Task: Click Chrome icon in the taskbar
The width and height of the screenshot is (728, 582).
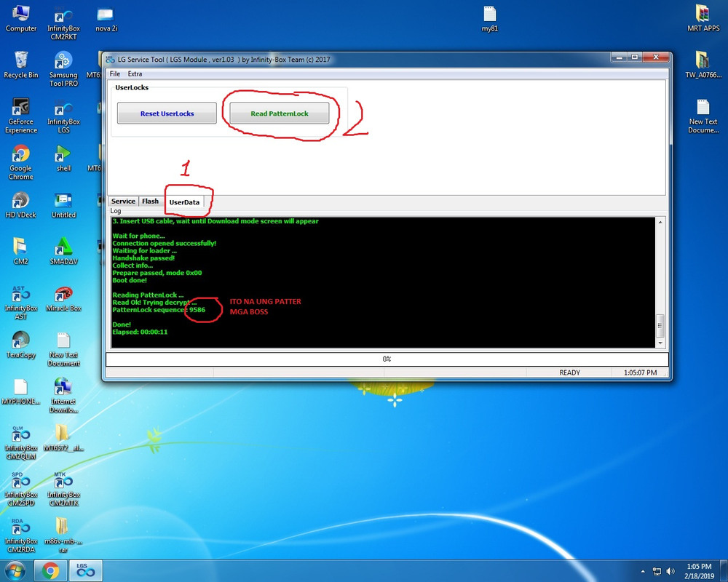Action: tap(50, 570)
